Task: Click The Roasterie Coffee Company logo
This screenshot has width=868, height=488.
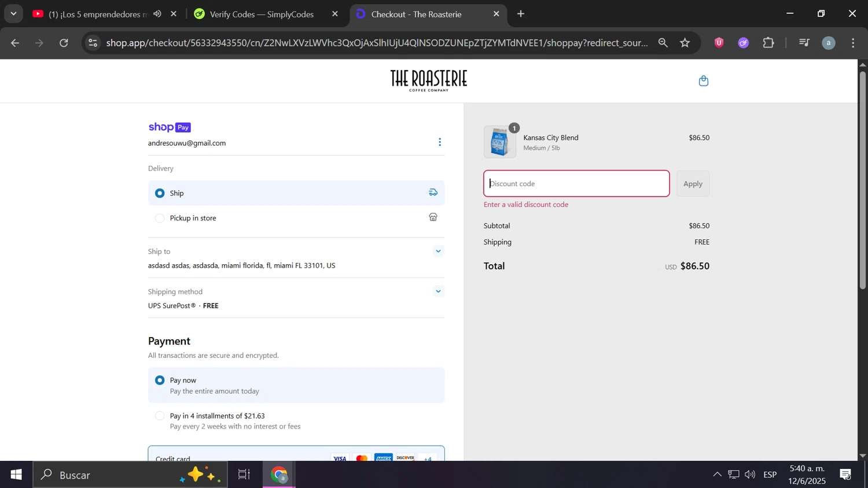Action: pyautogui.click(x=429, y=80)
